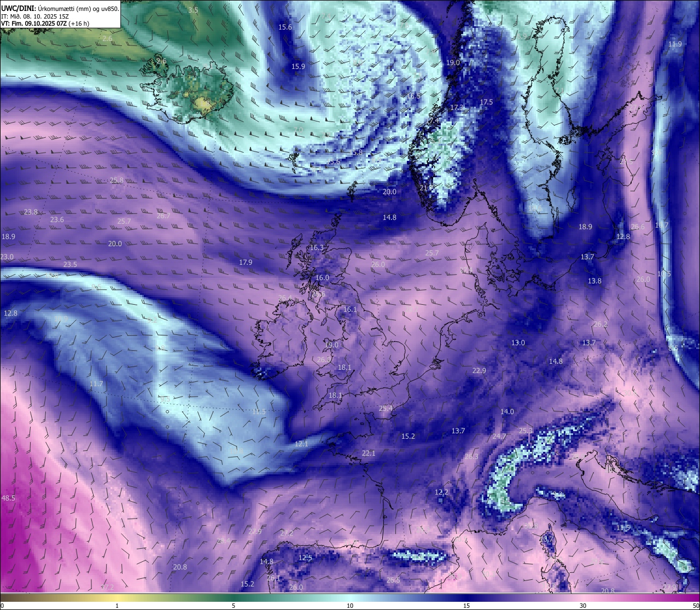The width and height of the screenshot is (700, 610).
Task: Click the 12.2 value over southern France
Action: [441, 492]
